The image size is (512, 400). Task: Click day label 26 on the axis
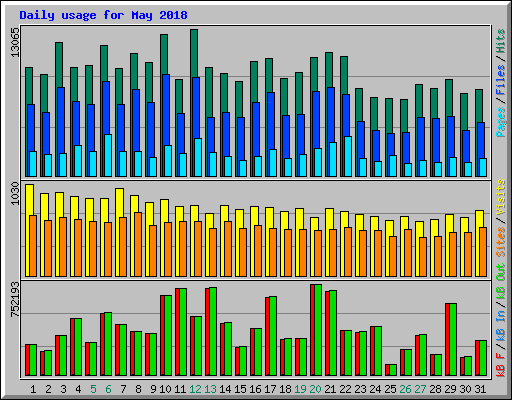[x=405, y=389]
